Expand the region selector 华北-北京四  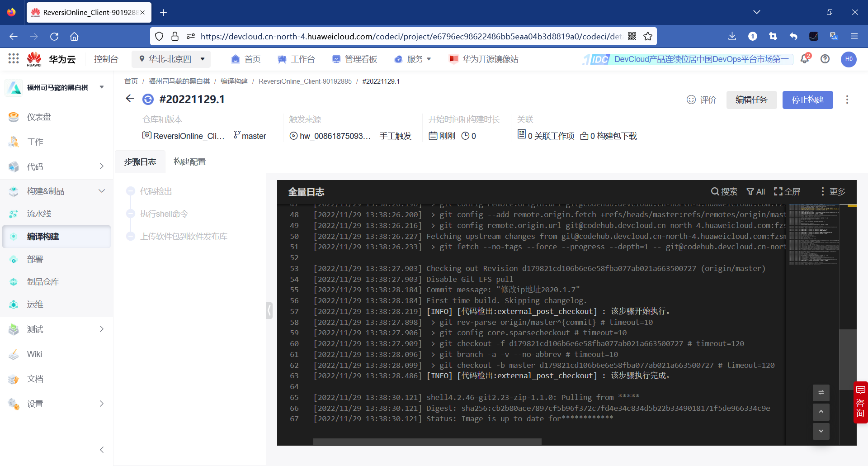click(171, 59)
